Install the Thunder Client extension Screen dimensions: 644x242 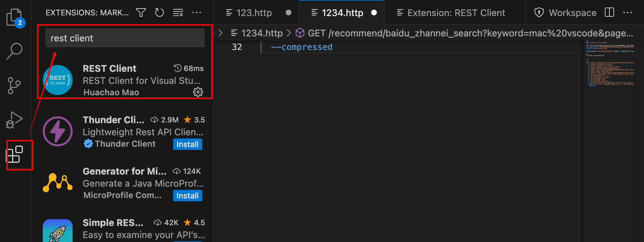pos(187,144)
